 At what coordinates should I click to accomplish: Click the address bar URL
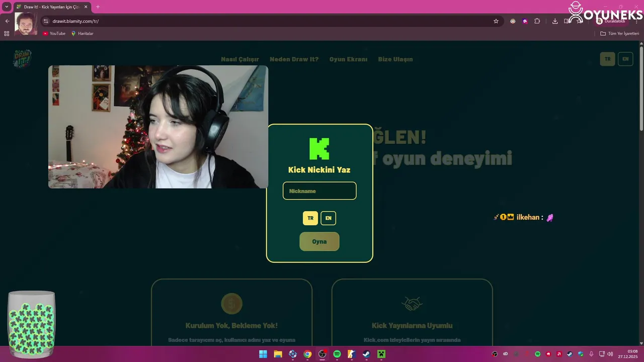(x=75, y=21)
